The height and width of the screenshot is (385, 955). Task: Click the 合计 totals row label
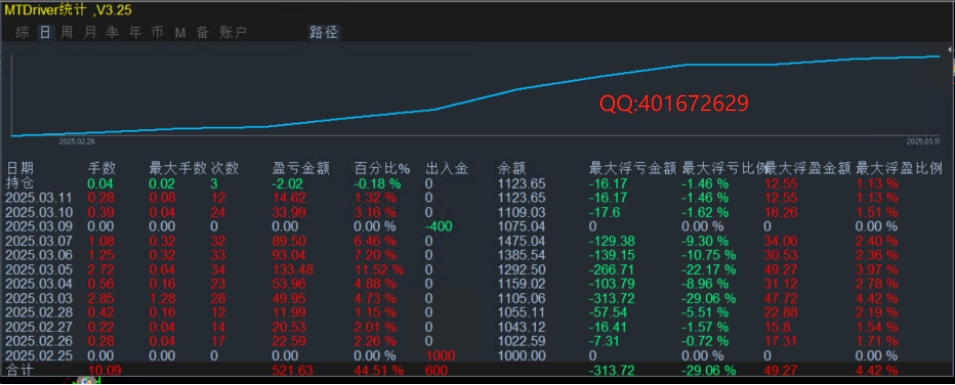tap(20, 369)
